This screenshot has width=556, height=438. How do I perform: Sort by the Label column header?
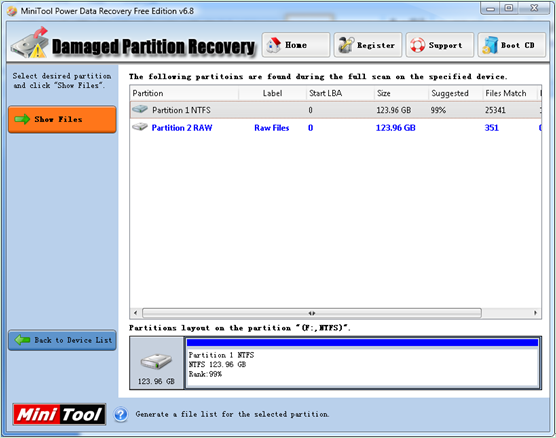click(272, 93)
